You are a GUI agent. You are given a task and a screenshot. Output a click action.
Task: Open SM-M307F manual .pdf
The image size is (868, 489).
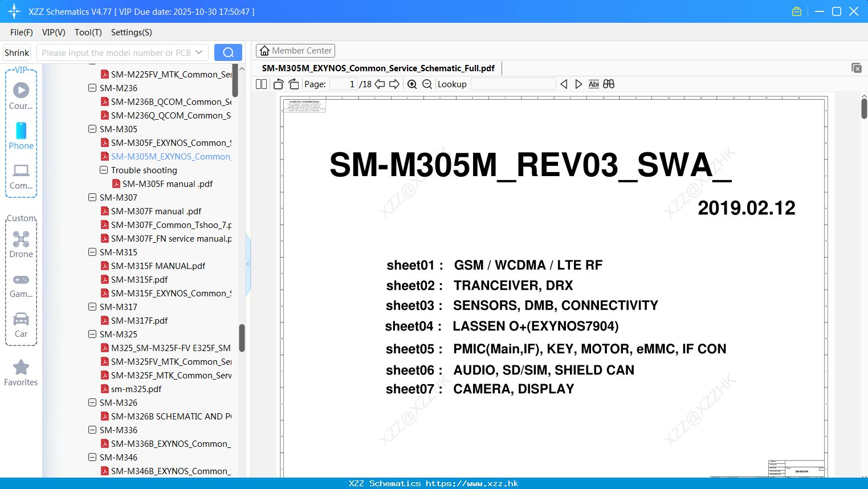(156, 211)
